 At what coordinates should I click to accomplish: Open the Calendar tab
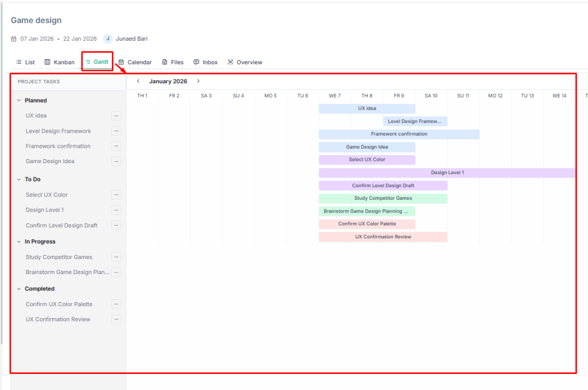[x=135, y=62]
